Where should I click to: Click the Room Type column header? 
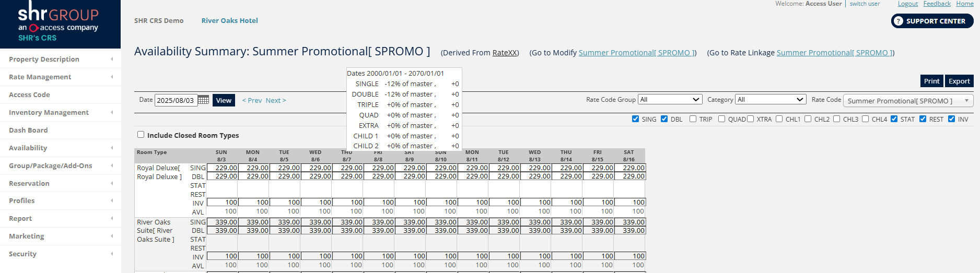pos(152,152)
